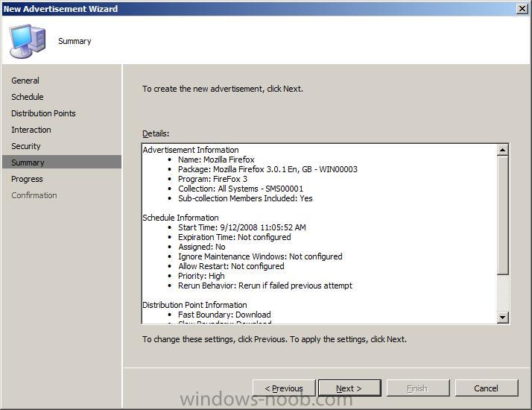Go to the General wizard step
The width and height of the screenshot is (532, 410).
(25, 81)
